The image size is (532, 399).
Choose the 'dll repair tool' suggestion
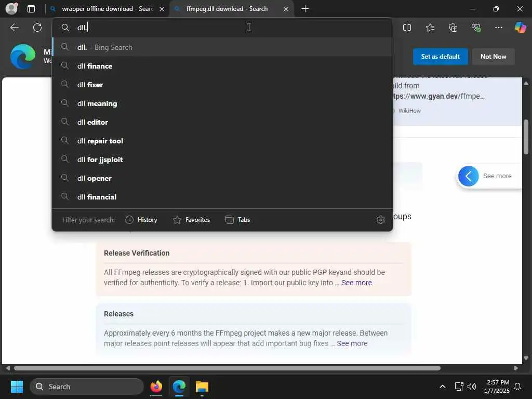click(222, 140)
